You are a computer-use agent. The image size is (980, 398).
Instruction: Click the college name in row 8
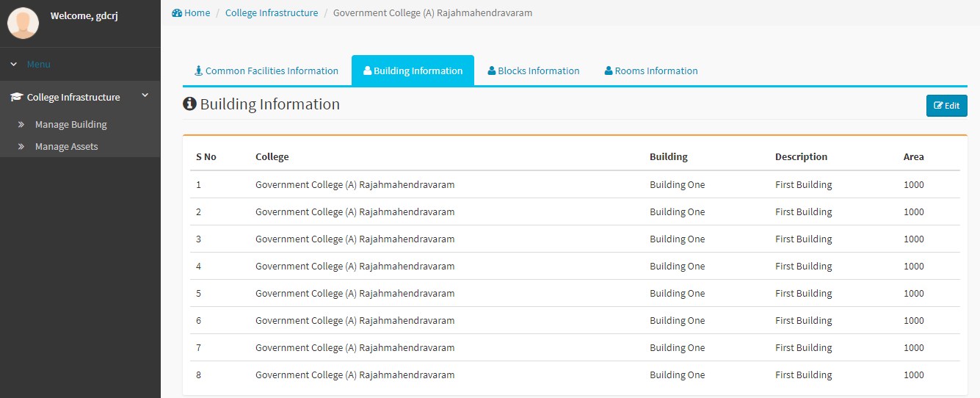click(355, 375)
